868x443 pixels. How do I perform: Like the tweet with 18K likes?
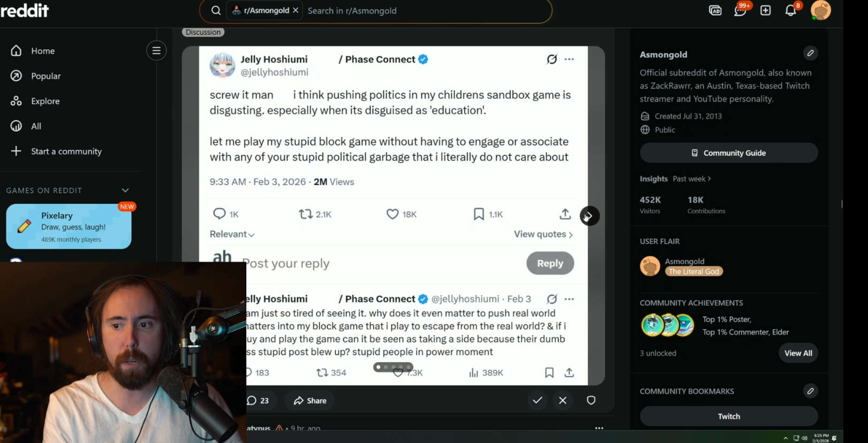pyautogui.click(x=393, y=214)
